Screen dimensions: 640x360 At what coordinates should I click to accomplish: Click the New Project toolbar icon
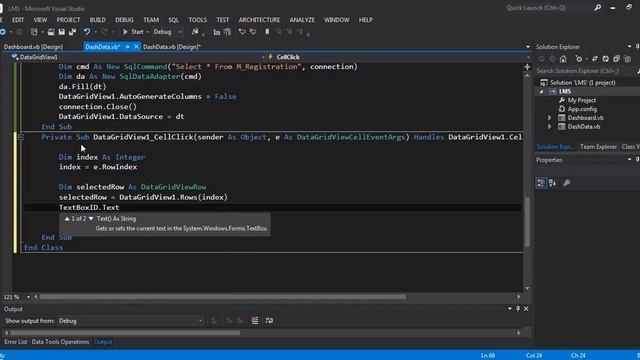34,32
